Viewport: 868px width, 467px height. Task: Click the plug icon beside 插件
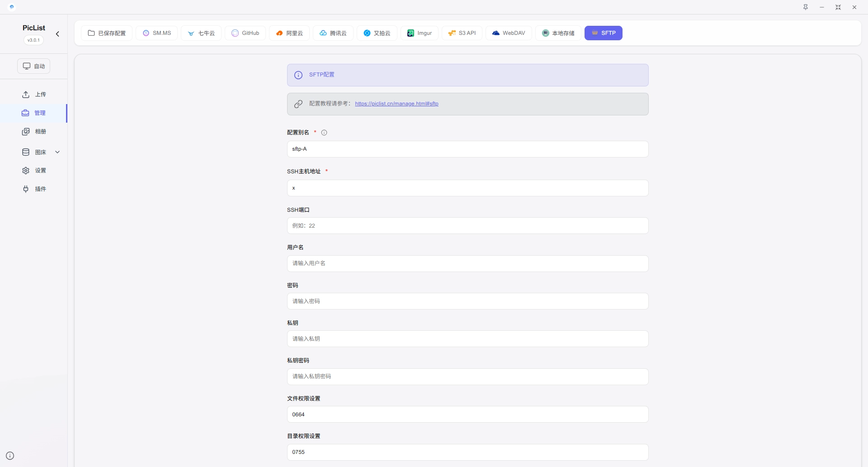tap(26, 189)
